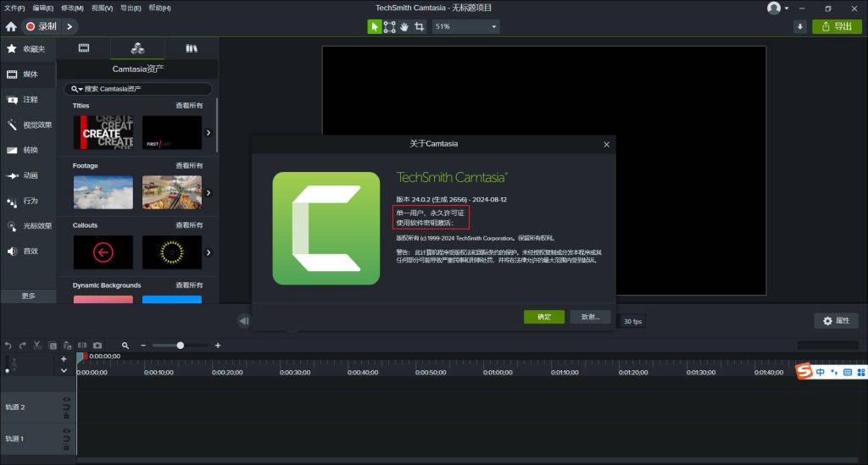Toggle lock for 轨道 2
The width and height of the screenshot is (868, 465).
[x=66, y=416]
